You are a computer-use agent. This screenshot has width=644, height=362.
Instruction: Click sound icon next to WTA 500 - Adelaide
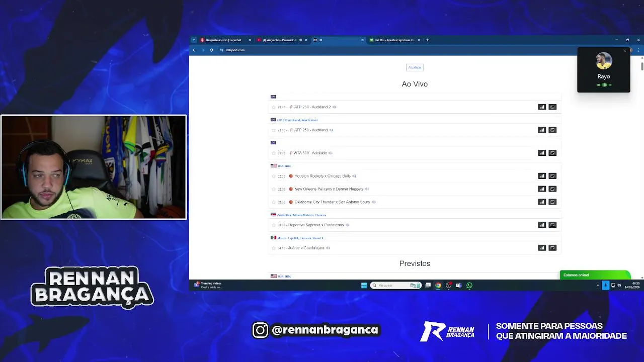tap(331, 153)
